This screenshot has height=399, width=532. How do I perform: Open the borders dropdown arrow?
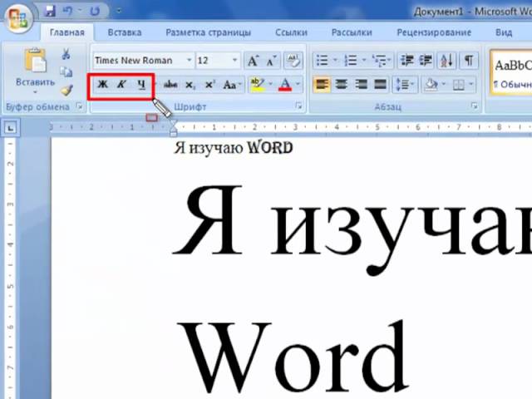(471, 84)
